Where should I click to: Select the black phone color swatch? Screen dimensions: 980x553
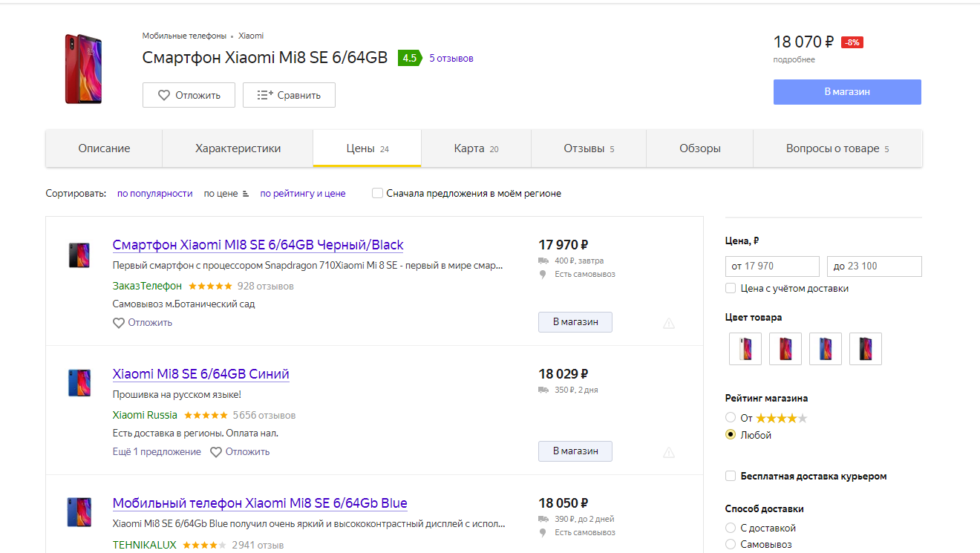866,349
